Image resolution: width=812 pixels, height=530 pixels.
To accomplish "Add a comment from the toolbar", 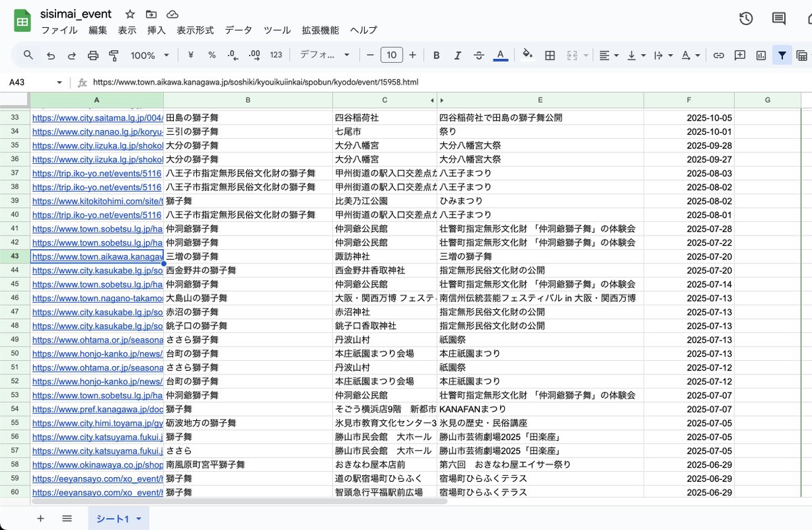I will point(740,55).
